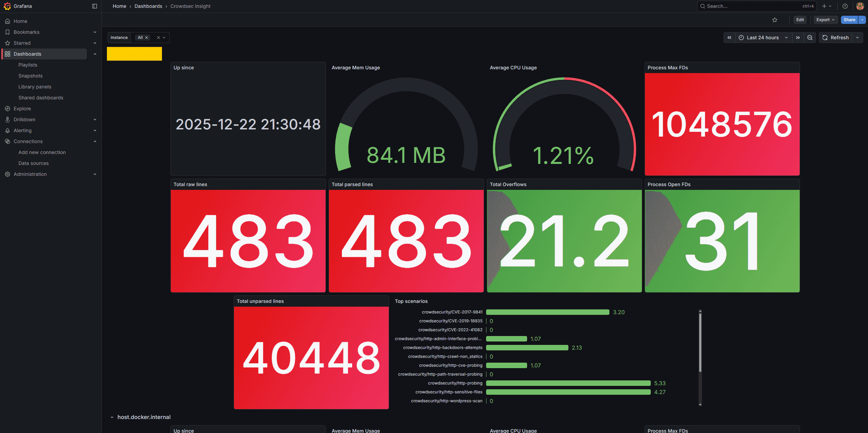This screenshot has width=868, height=433.
Task: Click the plus new-item icon
Action: pos(824,6)
